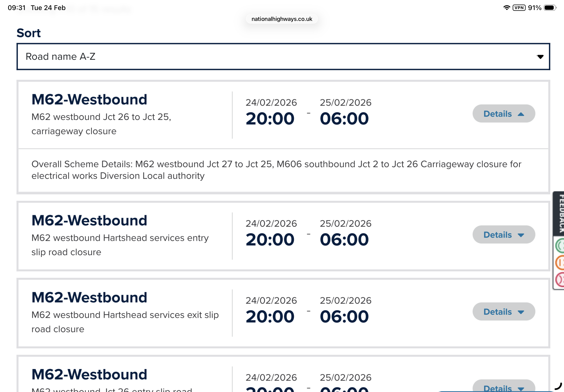Expand Details for Hartshead services exit slip closure
Viewport: 564px width, 392px height.
(504, 311)
